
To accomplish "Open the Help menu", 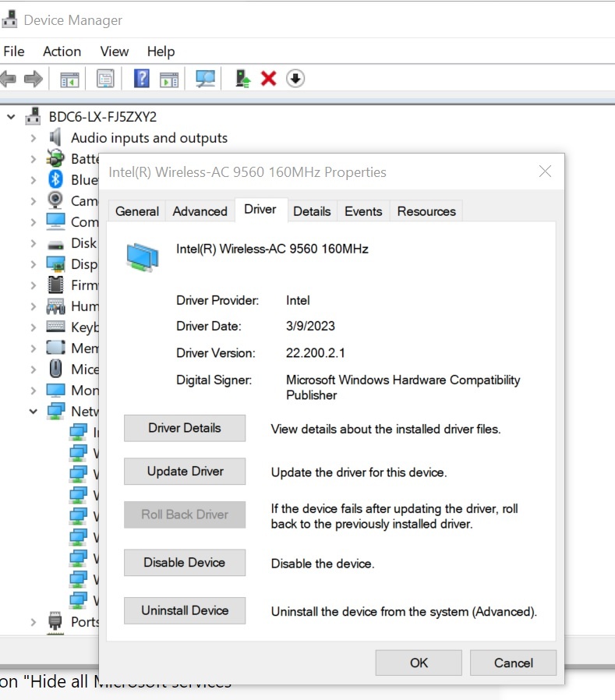I will pyautogui.click(x=161, y=51).
